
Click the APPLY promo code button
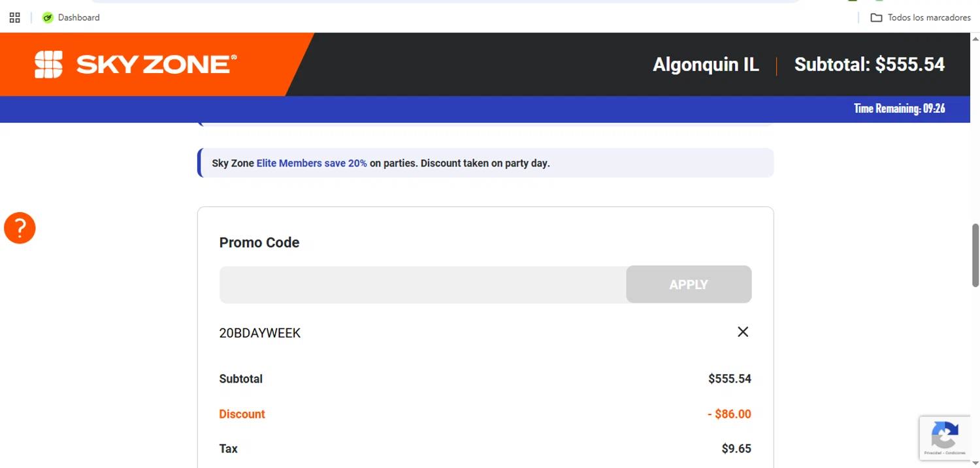pos(689,285)
